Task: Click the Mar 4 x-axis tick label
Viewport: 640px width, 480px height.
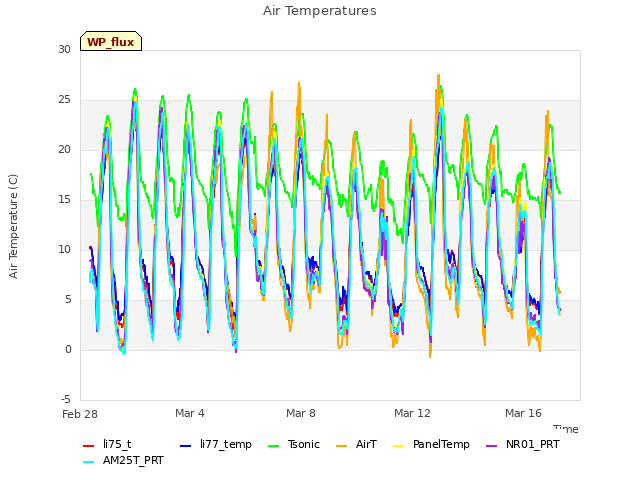Action: coord(190,413)
